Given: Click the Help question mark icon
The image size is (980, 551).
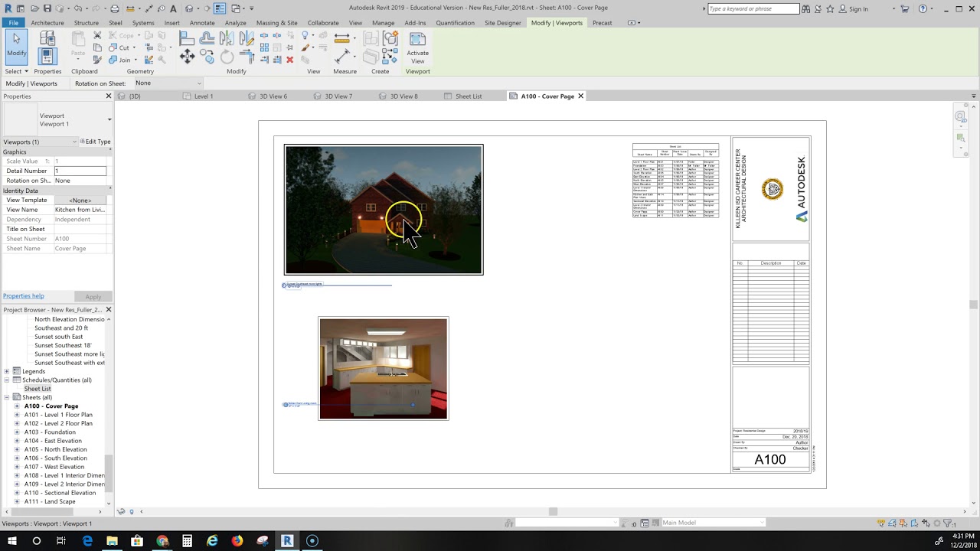Looking at the screenshot, I should pyautogui.click(x=923, y=8).
